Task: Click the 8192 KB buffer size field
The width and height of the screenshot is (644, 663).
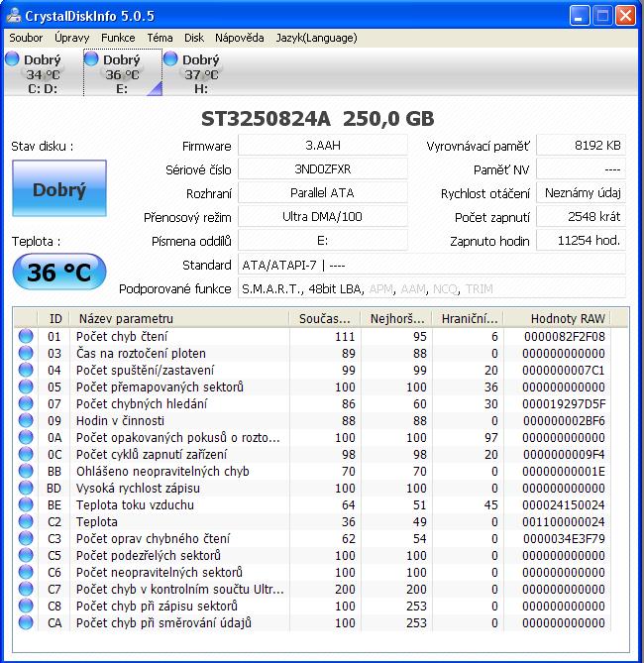Action: coord(581,146)
